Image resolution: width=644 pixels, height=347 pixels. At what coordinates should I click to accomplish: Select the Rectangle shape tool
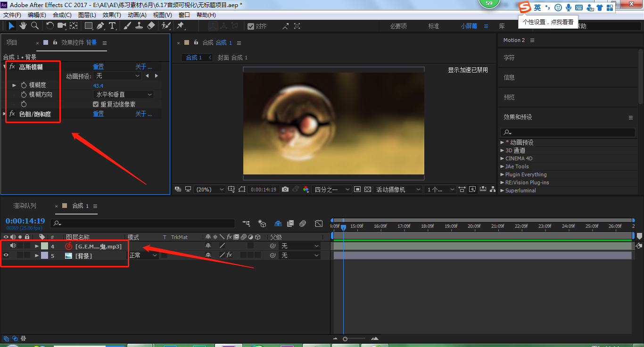89,26
